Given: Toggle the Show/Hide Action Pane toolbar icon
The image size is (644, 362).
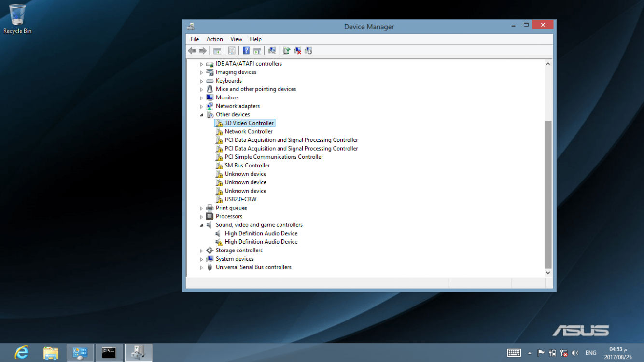Looking at the screenshot, I should (257, 51).
